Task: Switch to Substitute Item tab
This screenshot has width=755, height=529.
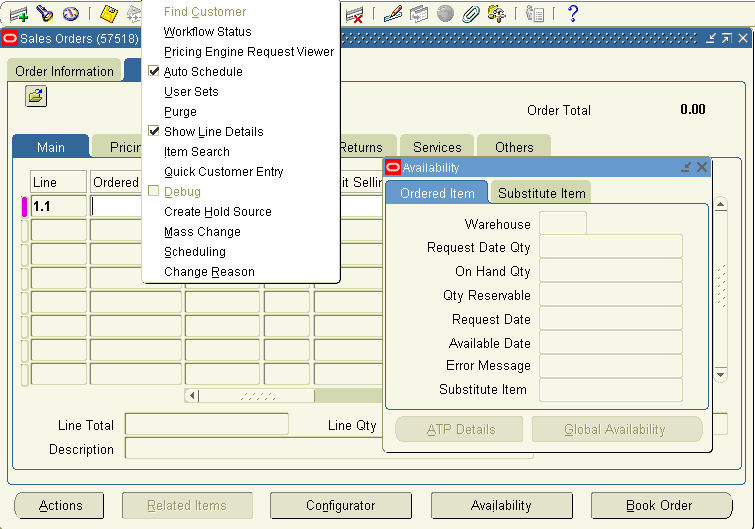Action: pos(541,193)
